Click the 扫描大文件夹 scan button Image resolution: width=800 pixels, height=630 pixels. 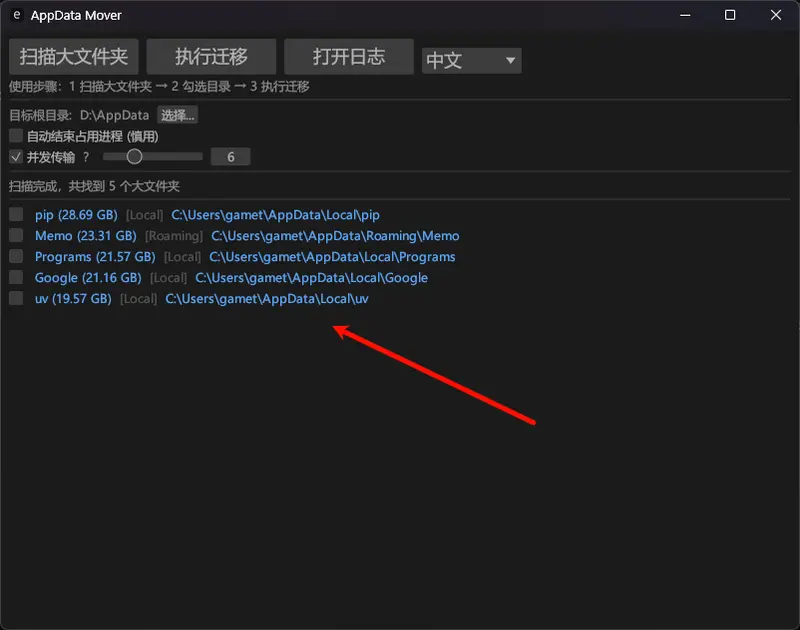(73, 56)
